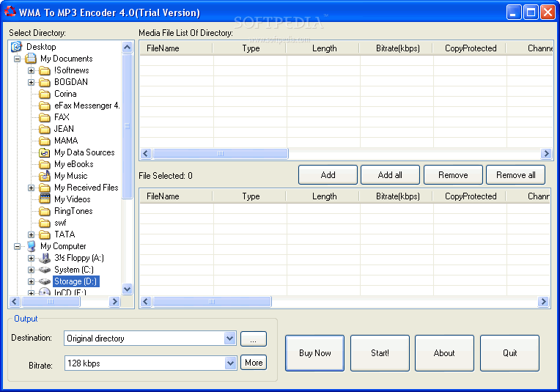Image resolution: width=560 pixels, height=392 pixels.
Task: Click the My Received Files folder icon
Action: coord(45,188)
